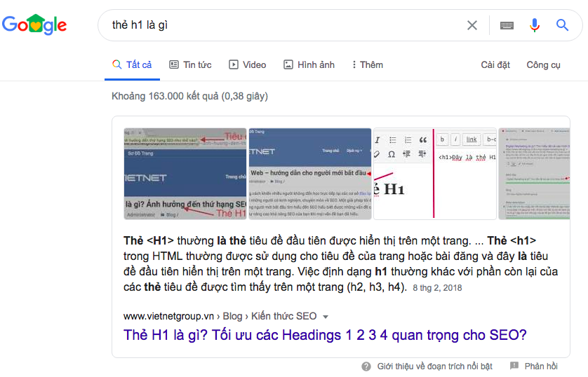Image resolution: width=588 pixels, height=377 pixels.
Task: Switch to the 'Video' tab
Action: [248, 64]
